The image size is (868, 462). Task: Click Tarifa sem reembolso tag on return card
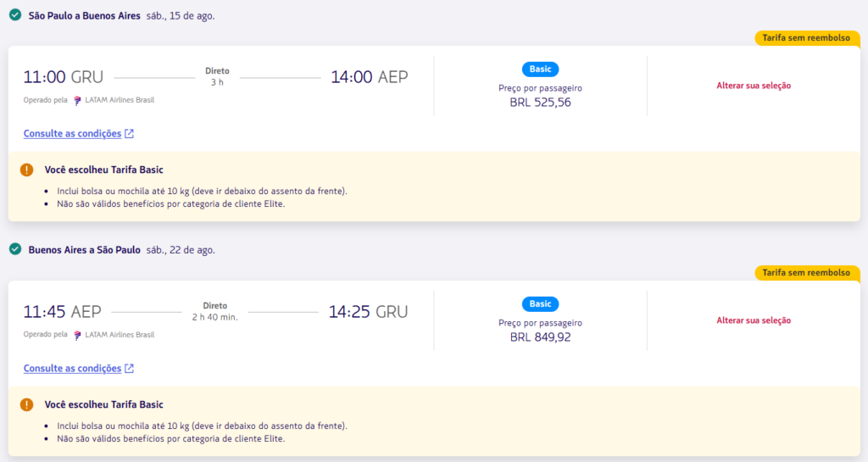(807, 272)
